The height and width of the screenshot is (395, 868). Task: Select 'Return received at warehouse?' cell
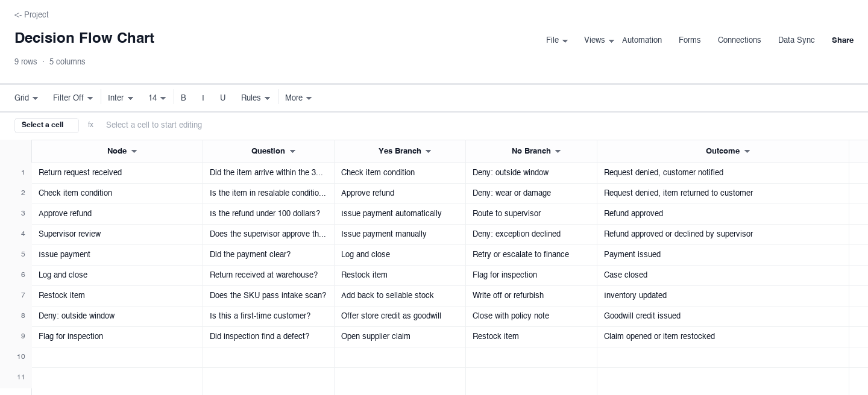coord(268,275)
